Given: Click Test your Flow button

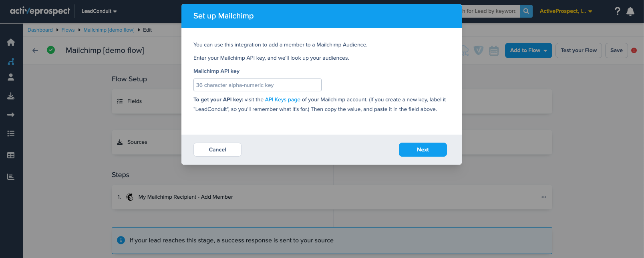Looking at the screenshot, I should point(578,50).
